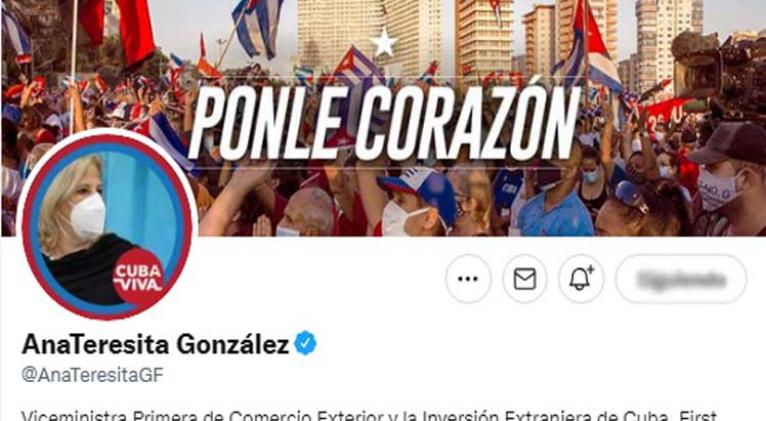Click the man in the dark cap
Image resolution: width=766 pixels, height=421 pixels.
(729, 178)
